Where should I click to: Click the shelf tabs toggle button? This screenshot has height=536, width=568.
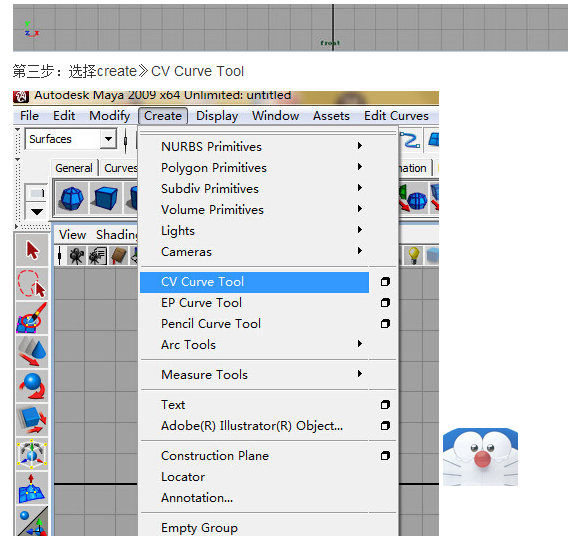point(37,193)
